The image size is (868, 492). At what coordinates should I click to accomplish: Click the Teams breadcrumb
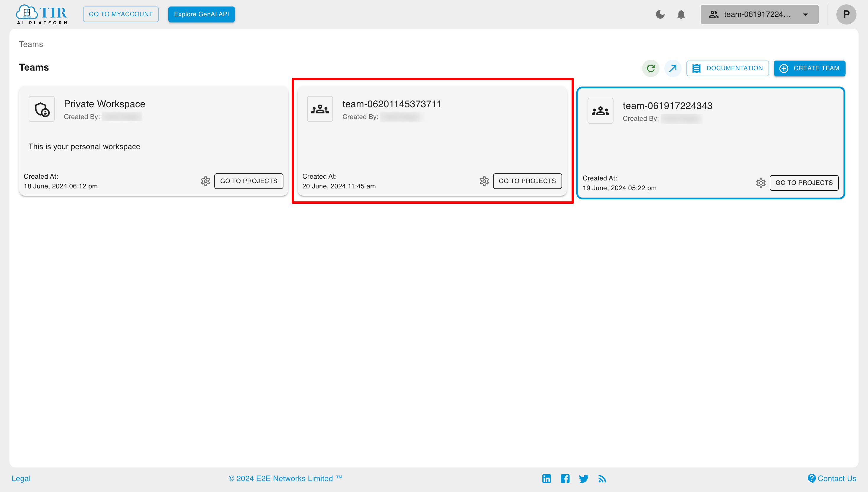point(31,44)
